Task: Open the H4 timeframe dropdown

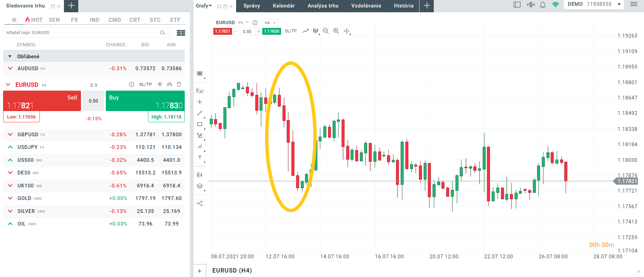Action: [x=270, y=23]
